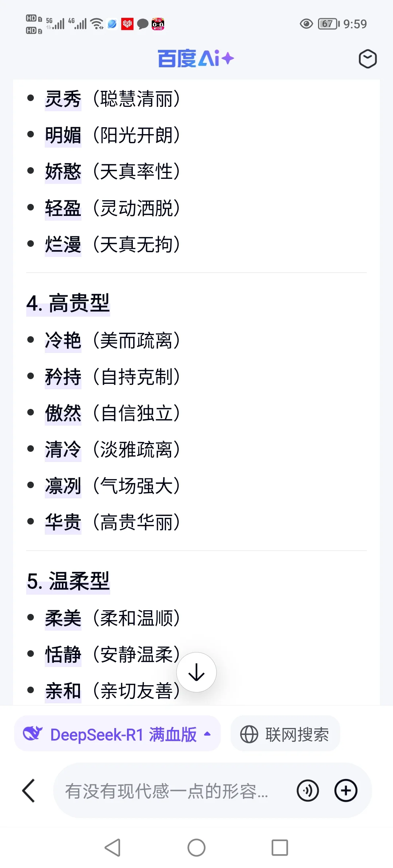This screenshot has width=393, height=868.
Task: Expand the DeepSeek-R1 满血版 model selector
Action: [118, 734]
